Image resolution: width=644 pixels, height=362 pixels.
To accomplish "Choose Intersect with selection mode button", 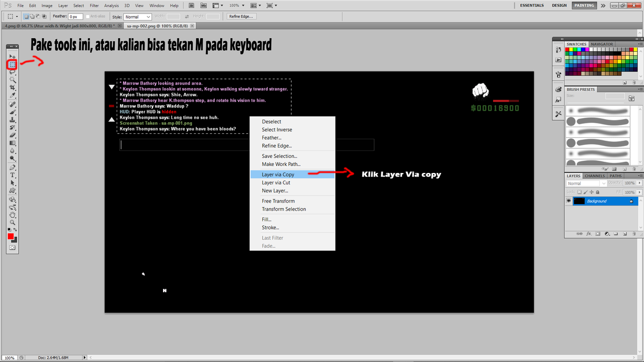I will 44,17.
